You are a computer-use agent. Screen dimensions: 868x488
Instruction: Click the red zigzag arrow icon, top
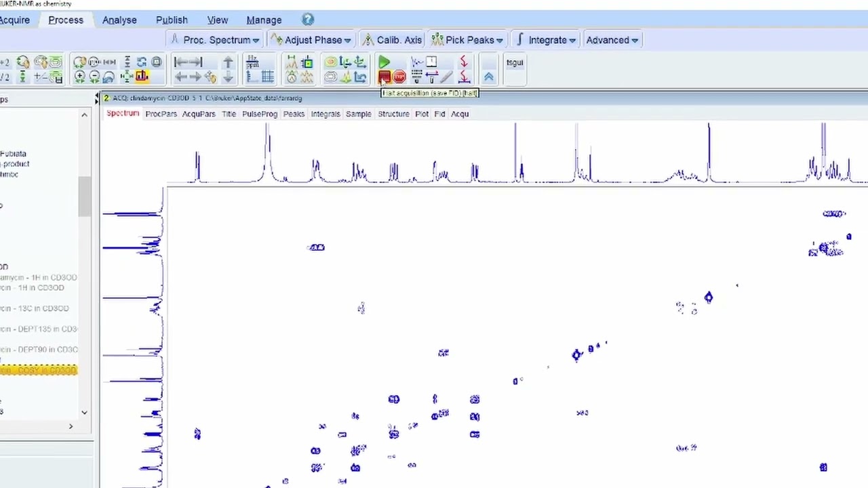(464, 62)
